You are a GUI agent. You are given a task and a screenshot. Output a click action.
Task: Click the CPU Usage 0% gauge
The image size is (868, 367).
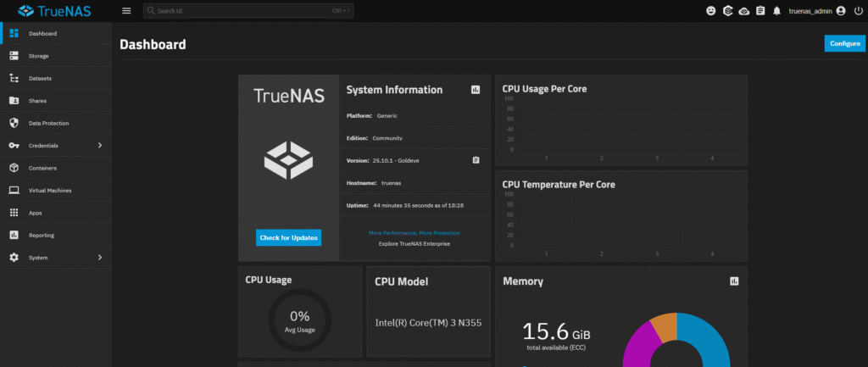click(299, 320)
